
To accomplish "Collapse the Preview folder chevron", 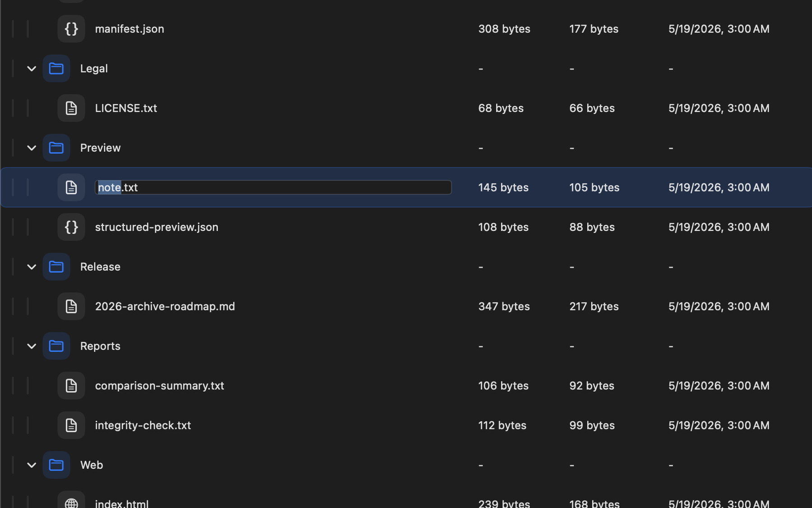I will click(32, 148).
